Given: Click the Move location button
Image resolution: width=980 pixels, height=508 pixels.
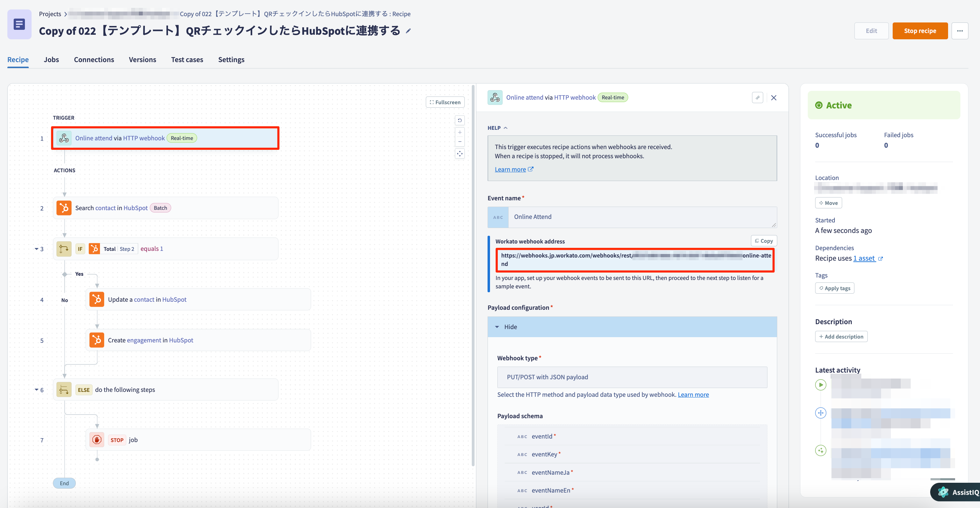Looking at the screenshot, I should (828, 203).
